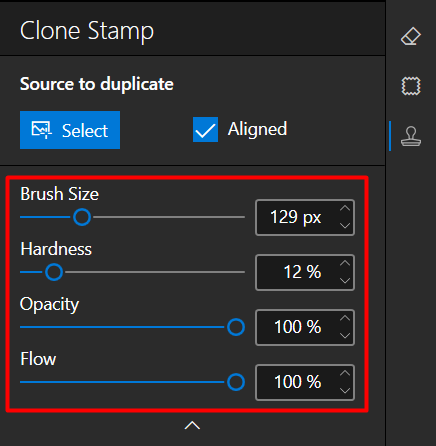Screen dimensions: 436x446
Task: Click the Select source button
Action: pos(70,130)
